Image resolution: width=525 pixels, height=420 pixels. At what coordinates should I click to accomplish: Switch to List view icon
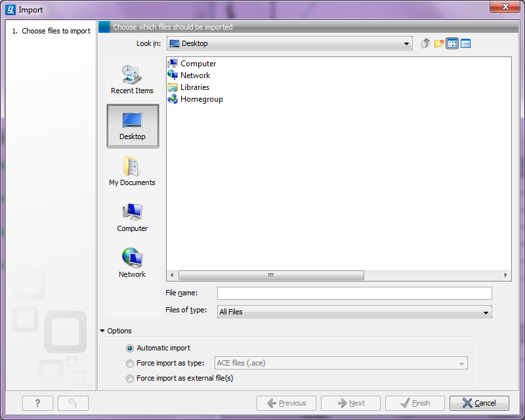452,44
